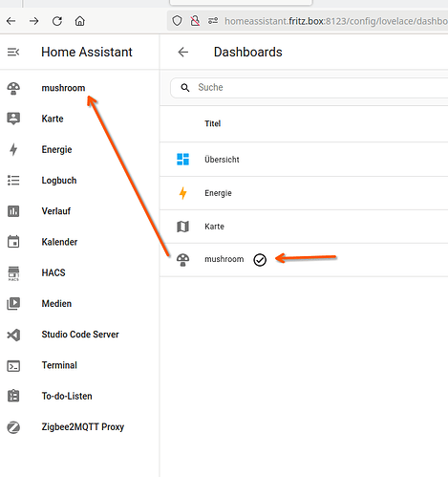Click the browser back arrow

[11, 21]
